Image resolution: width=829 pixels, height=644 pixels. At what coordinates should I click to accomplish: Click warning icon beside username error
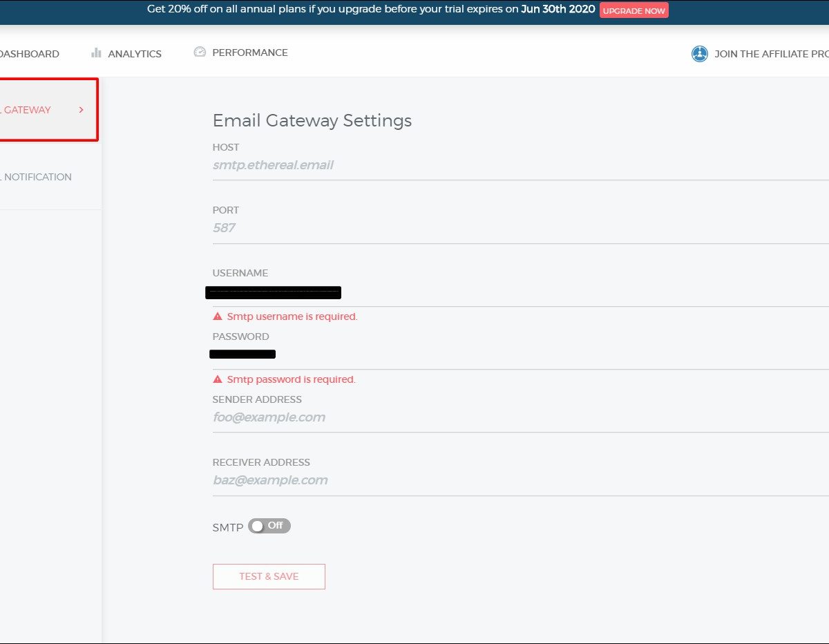click(x=218, y=316)
